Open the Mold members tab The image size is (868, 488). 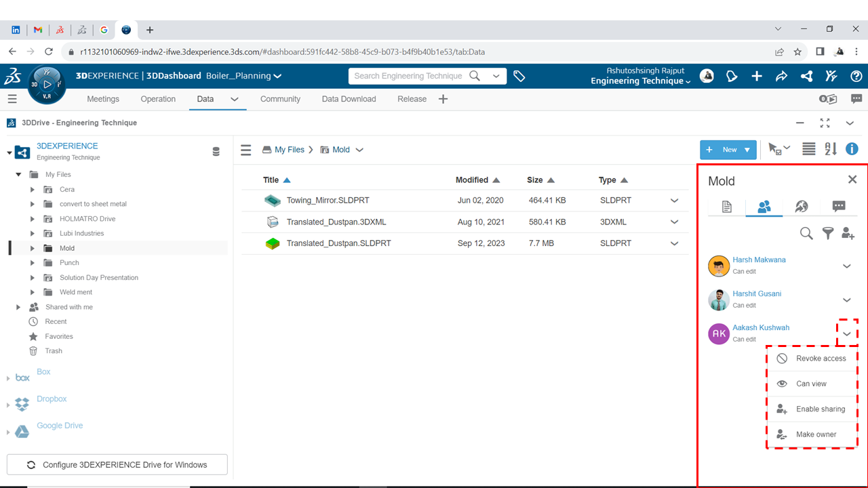pyautogui.click(x=764, y=207)
